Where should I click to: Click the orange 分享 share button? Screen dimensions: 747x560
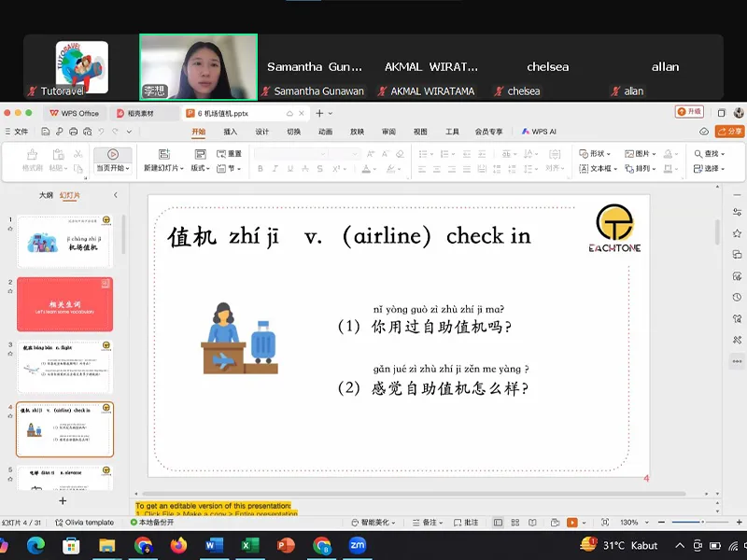pos(729,132)
